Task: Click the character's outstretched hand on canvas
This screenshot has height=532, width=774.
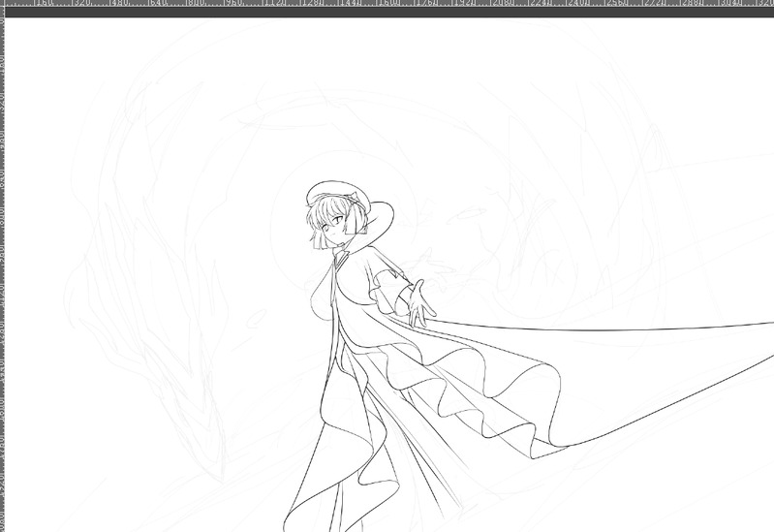Action: click(421, 303)
